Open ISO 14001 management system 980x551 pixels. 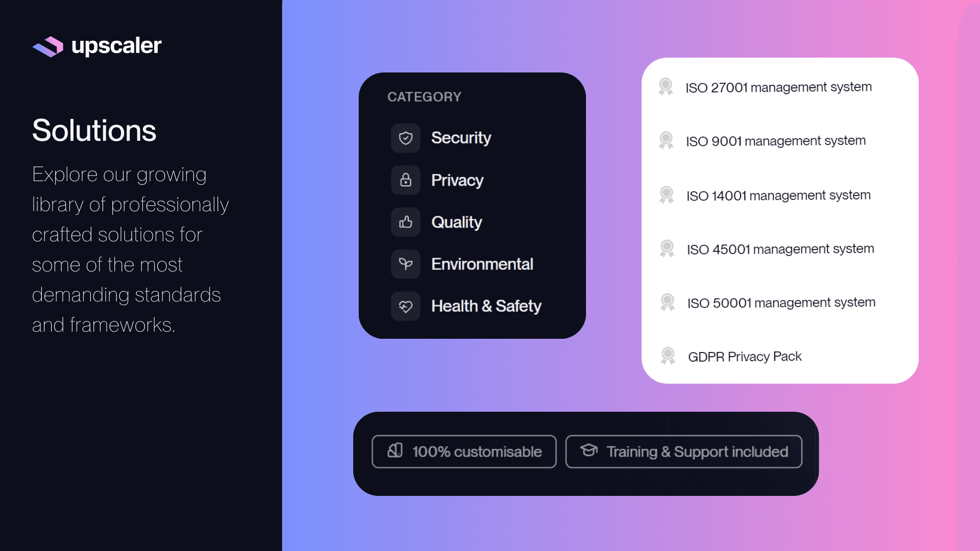pos(778,195)
